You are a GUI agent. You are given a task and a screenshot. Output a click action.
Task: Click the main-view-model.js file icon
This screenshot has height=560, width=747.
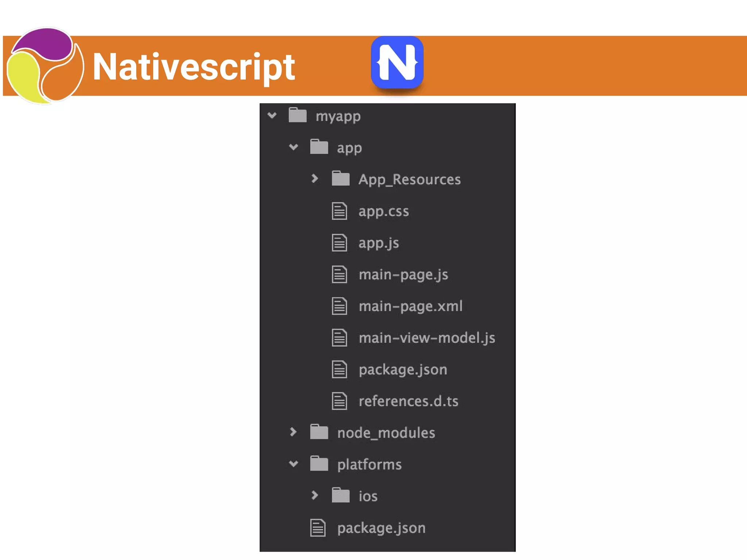coord(339,338)
